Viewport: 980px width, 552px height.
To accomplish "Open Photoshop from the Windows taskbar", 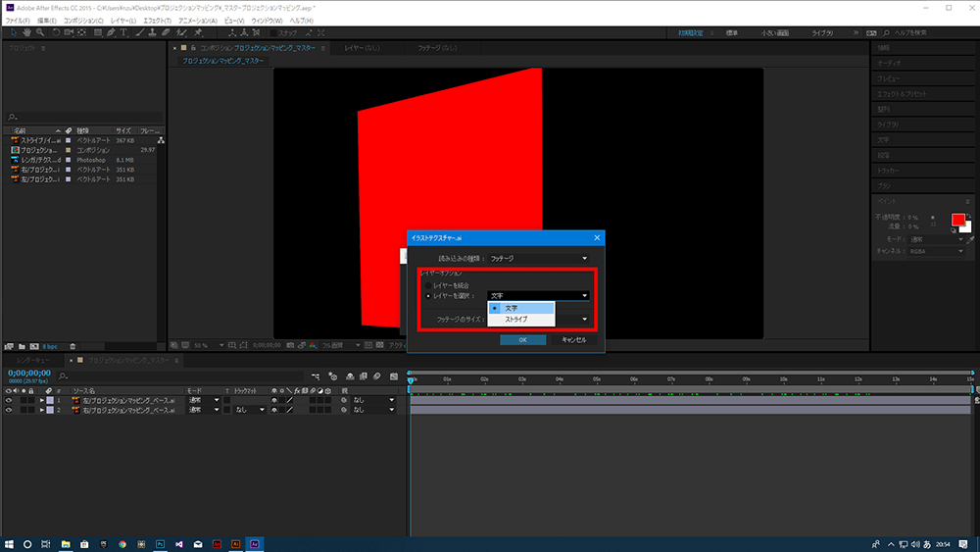I will (159, 542).
